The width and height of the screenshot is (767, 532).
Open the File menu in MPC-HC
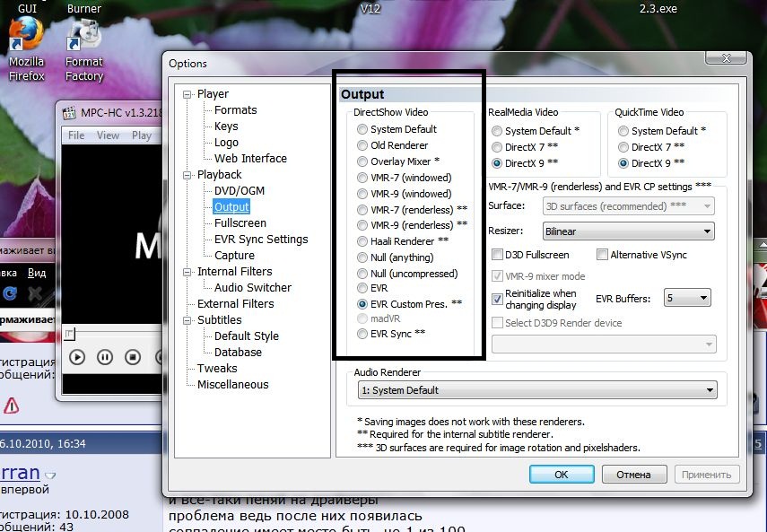pos(76,135)
